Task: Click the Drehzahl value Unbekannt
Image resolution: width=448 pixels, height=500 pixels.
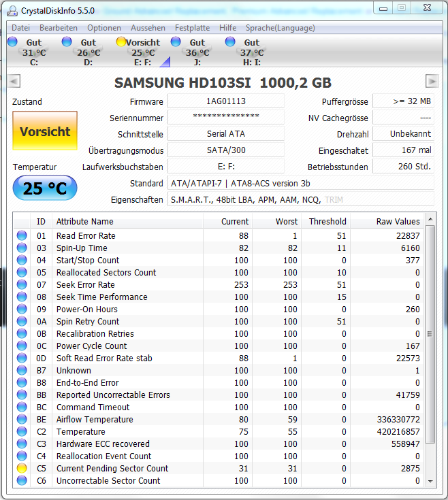Action: click(403, 134)
